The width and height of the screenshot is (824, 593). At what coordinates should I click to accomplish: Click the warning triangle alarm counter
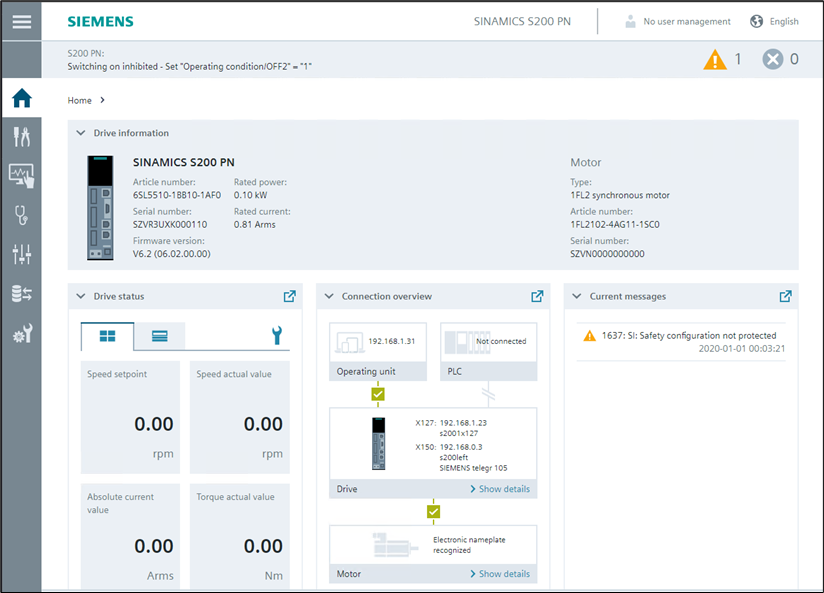point(715,59)
